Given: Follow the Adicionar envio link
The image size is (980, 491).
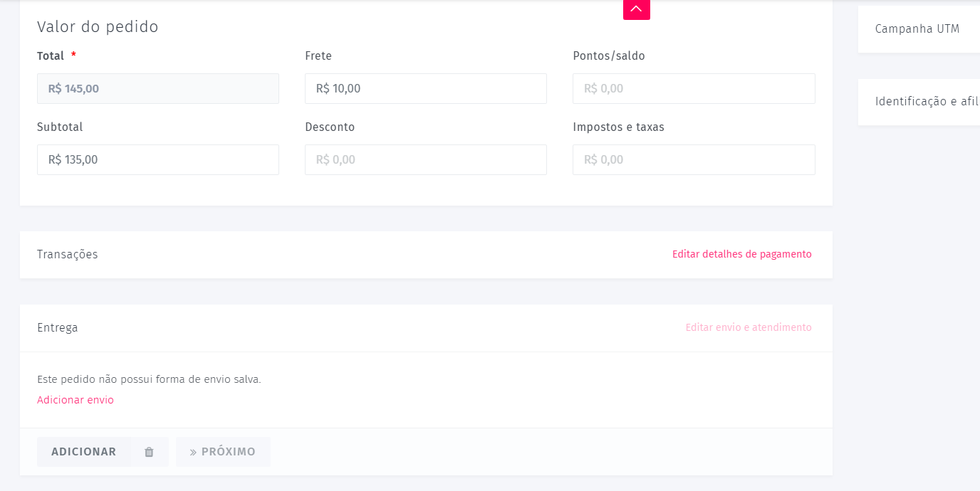Looking at the screenshot, I should [x=75, y=400].
